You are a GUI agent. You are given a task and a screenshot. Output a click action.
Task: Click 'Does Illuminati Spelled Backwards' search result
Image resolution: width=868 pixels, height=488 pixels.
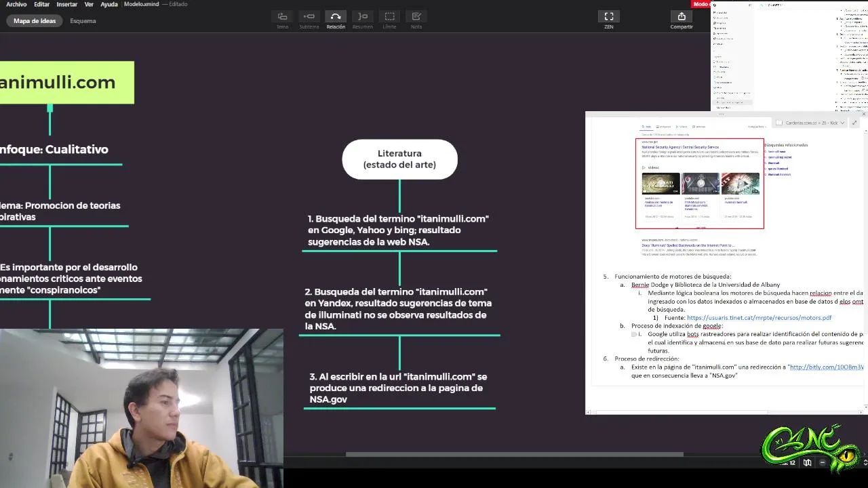click(688, 245)
